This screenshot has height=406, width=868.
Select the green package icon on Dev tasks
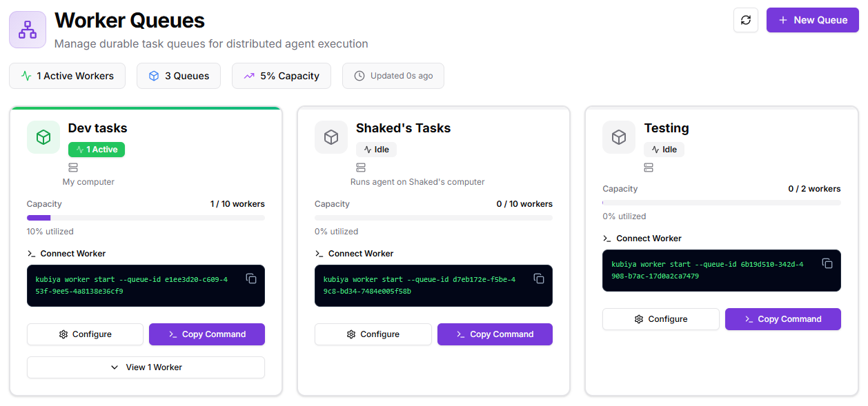pos(43,136)
